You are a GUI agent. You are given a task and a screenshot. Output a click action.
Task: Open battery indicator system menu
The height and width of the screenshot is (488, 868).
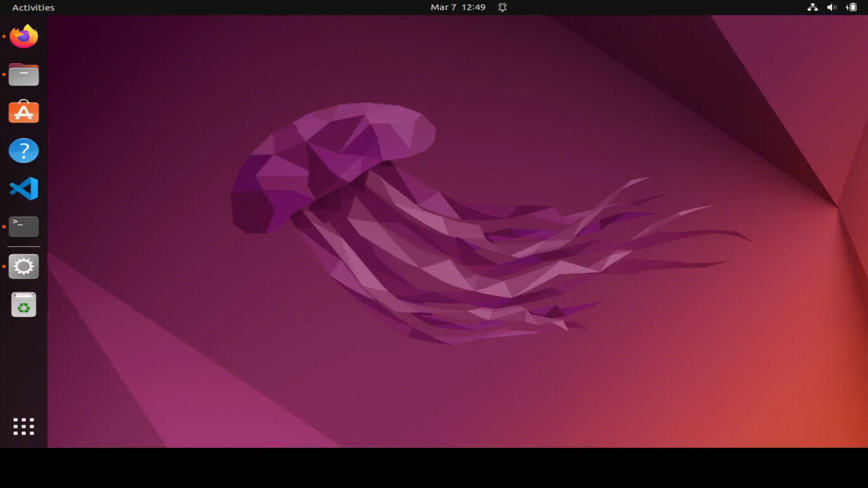[x=851, y=7]
